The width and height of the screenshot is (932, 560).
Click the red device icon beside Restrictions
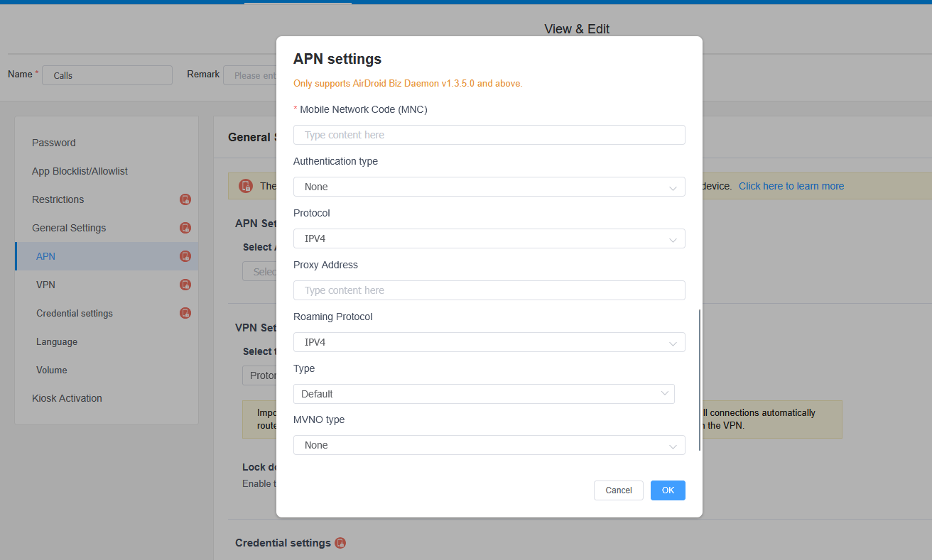point(185,199)
